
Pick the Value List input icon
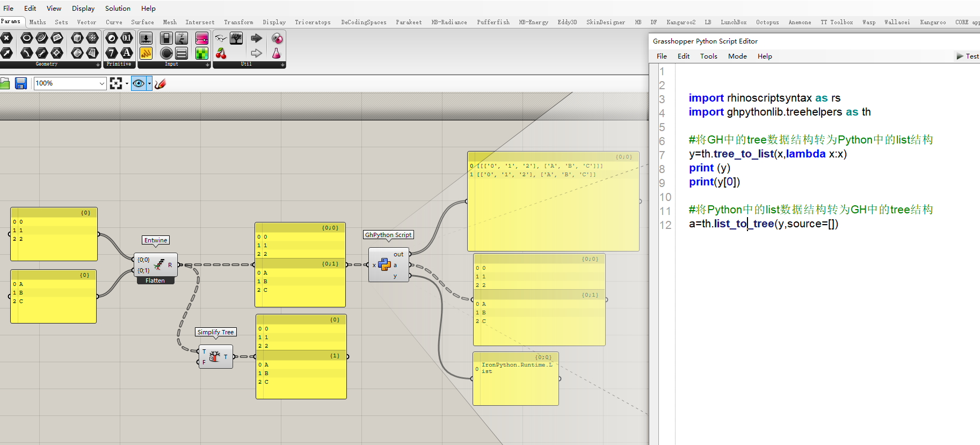point(182,53)
